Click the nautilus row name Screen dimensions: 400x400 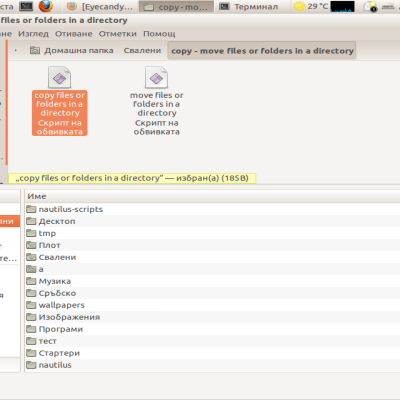tap(55, 365)
